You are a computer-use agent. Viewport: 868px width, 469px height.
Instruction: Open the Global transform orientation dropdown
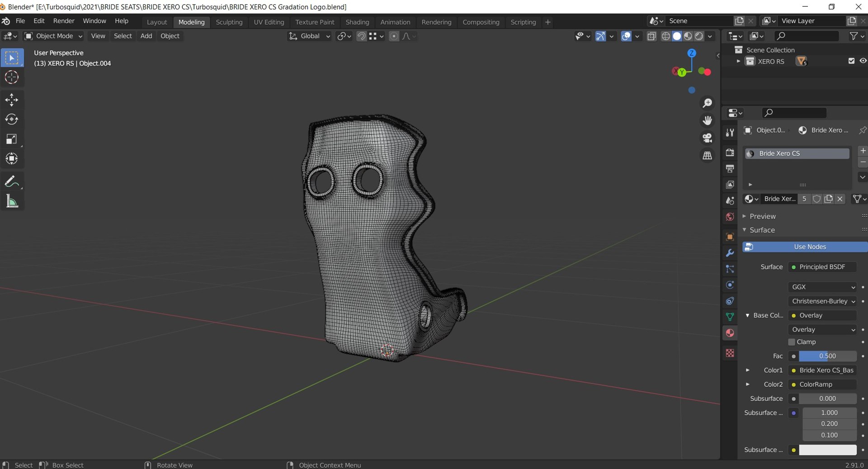pyautogui.click(x=309, y=36)
